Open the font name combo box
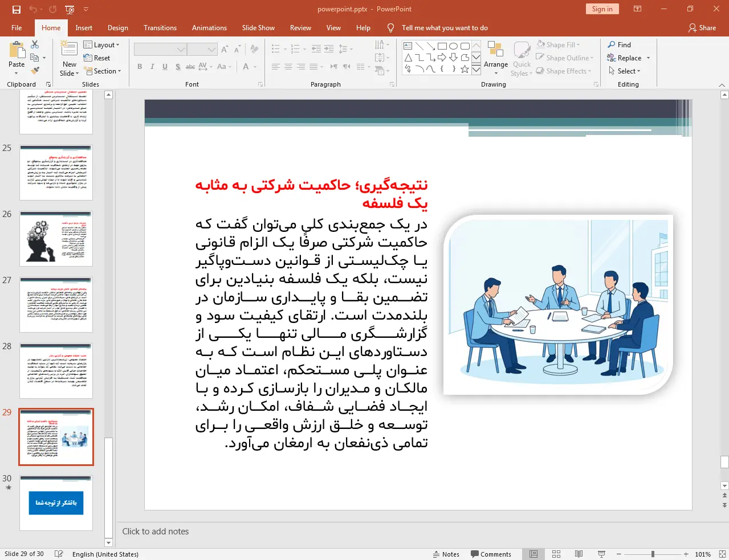This screenshot has width=729, height=560. [160, 50]
